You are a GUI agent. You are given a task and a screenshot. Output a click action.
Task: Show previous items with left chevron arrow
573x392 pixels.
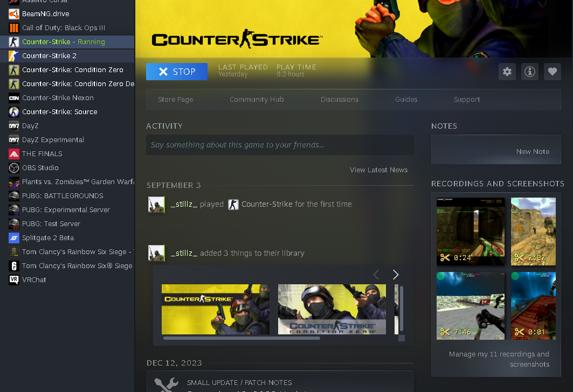tap(376, 275)
